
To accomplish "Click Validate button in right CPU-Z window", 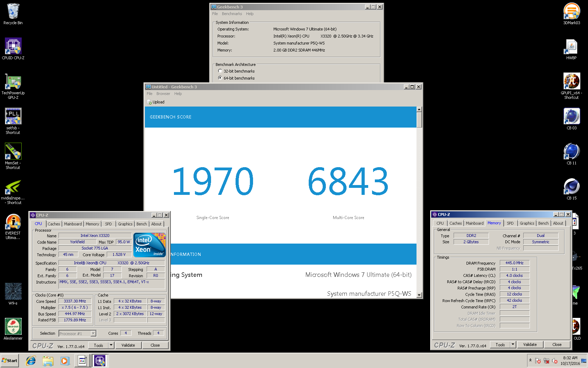I will [x=530, y=345].
